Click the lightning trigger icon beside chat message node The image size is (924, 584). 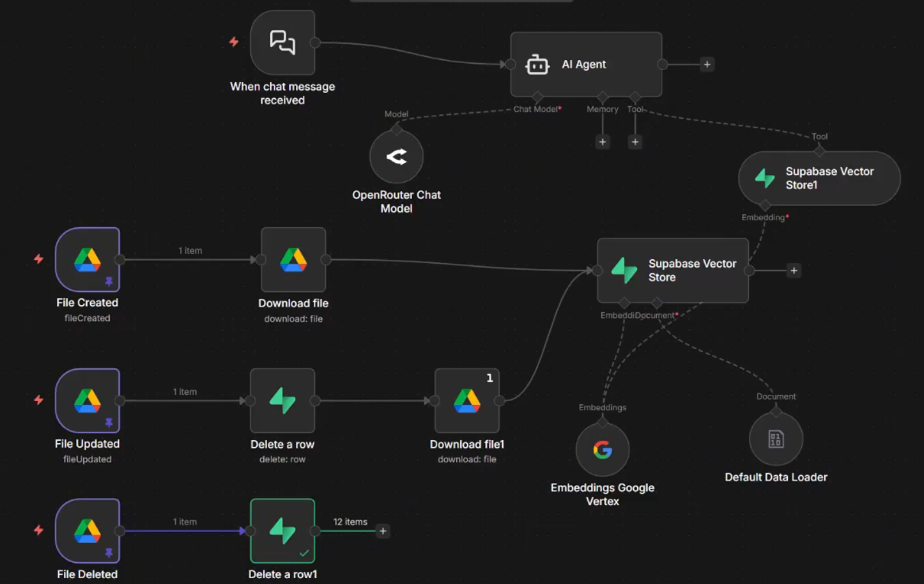tap(234, 41)
